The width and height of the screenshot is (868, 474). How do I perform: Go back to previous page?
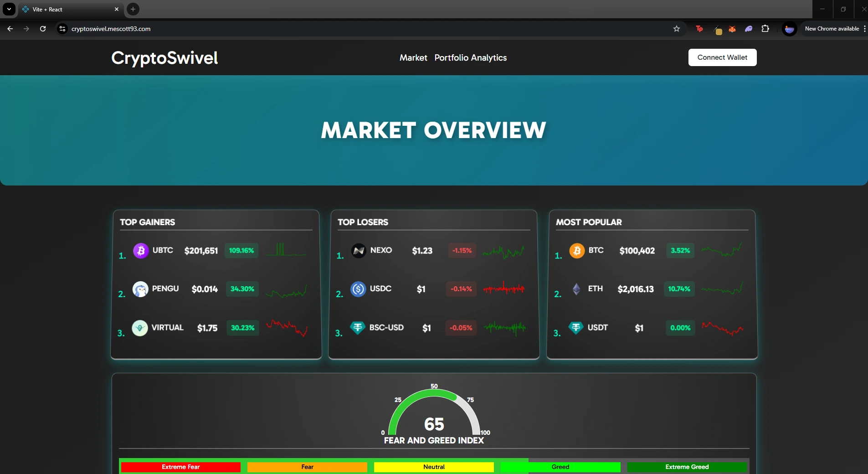tap(10, 29)
